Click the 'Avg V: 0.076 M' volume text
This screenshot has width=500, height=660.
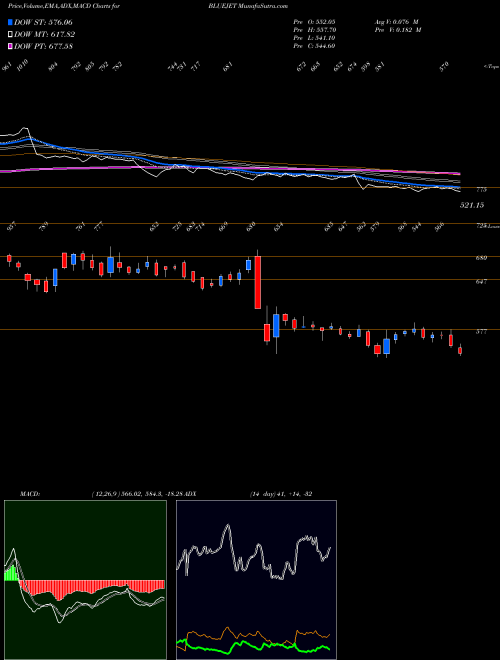(x=396, y=21)
